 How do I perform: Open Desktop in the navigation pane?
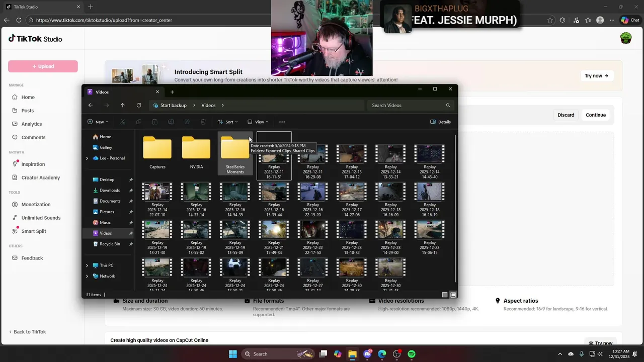coord(107,179)
